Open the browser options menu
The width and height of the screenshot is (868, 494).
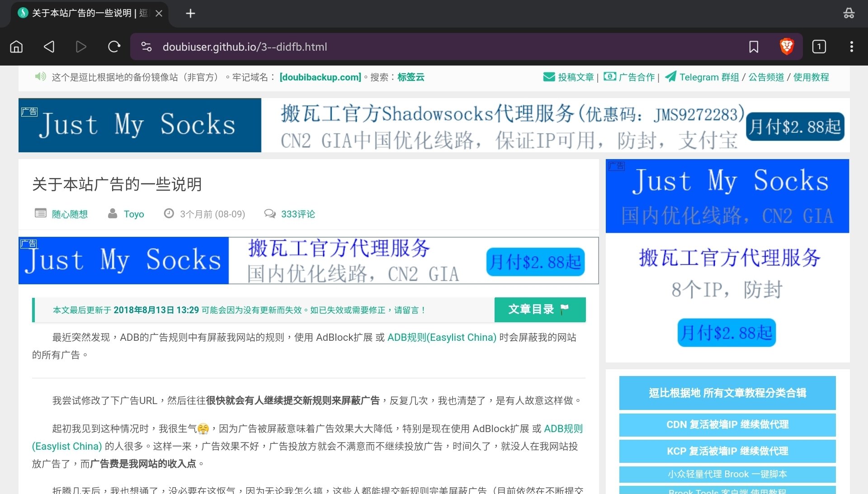(x=851, y=46)
